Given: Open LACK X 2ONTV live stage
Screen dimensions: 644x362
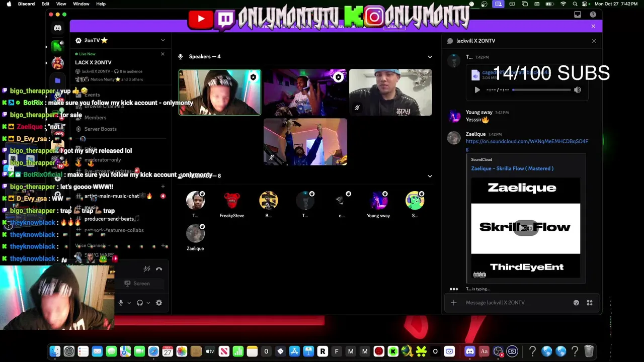Looking at the screenshot, I should pyautogui.click(x=93, y=62).
